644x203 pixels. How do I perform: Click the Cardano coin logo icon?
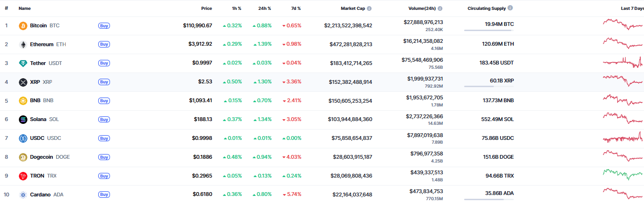23,195
